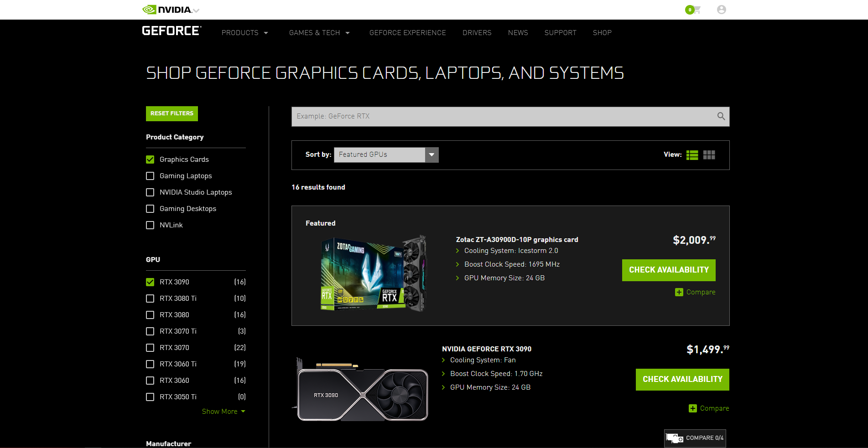
Task: Click Compare plus icon for NVIDIA RTX 3090
Action: click(x=693, y=408)
